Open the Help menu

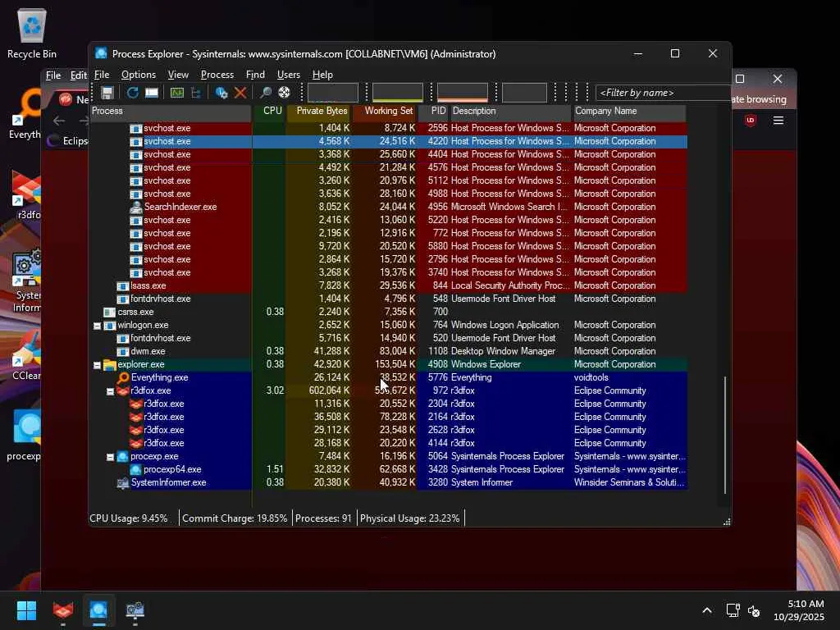click(x=322, y=75)
